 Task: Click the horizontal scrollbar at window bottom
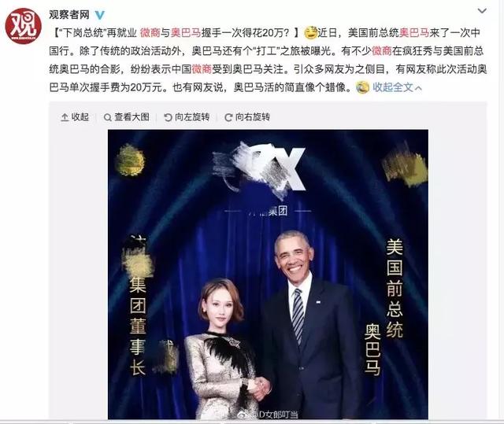point(252,422)
